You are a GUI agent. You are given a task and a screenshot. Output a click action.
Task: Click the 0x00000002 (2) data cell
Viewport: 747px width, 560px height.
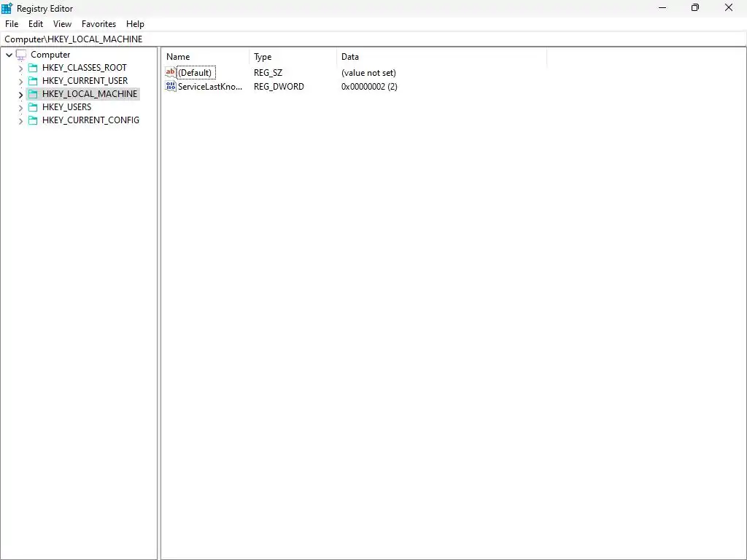tap(369, 87)
